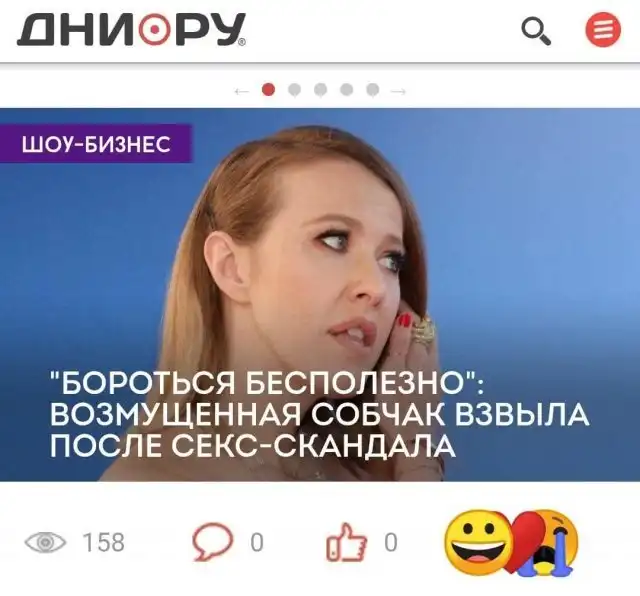The image size is (640, 596).
Task: Open the "Бороться бесполезно" headline article
Action: [x=320, y=415]
